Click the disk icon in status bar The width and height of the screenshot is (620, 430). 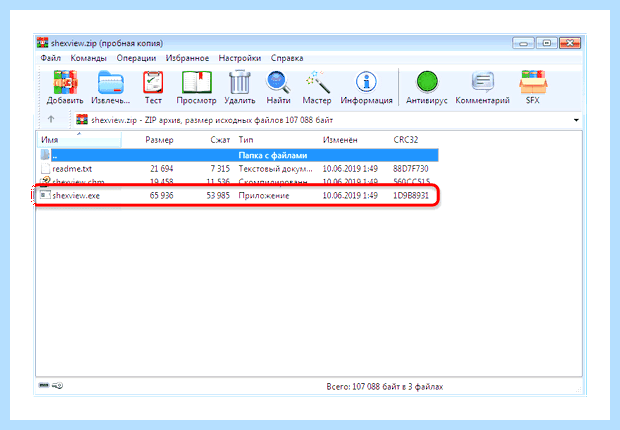(x=43, y=385)
